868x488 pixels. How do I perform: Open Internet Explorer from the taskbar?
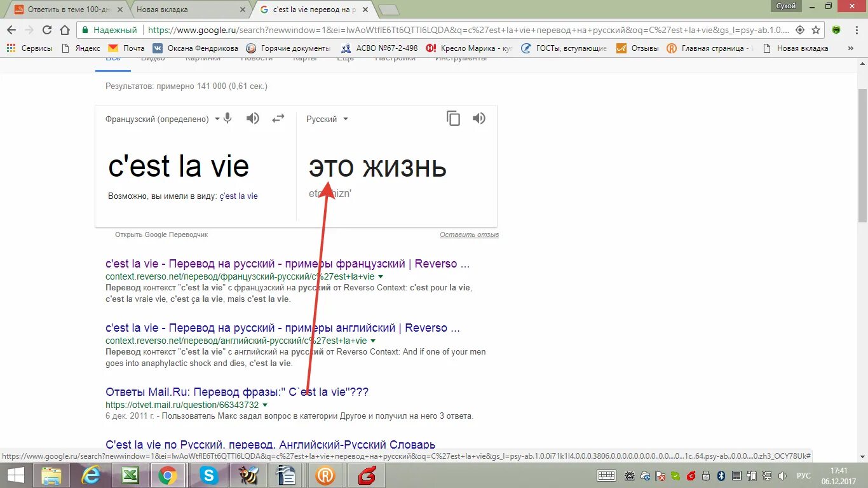[92, 475]
